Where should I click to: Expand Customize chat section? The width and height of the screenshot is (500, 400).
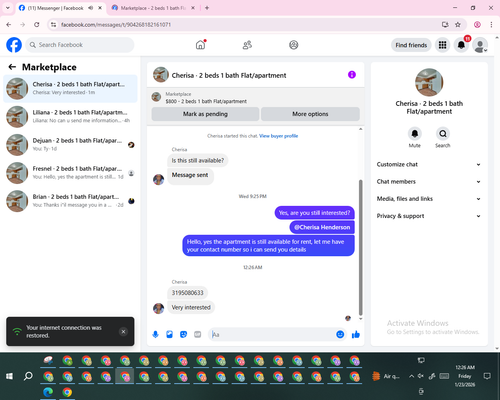429,164
